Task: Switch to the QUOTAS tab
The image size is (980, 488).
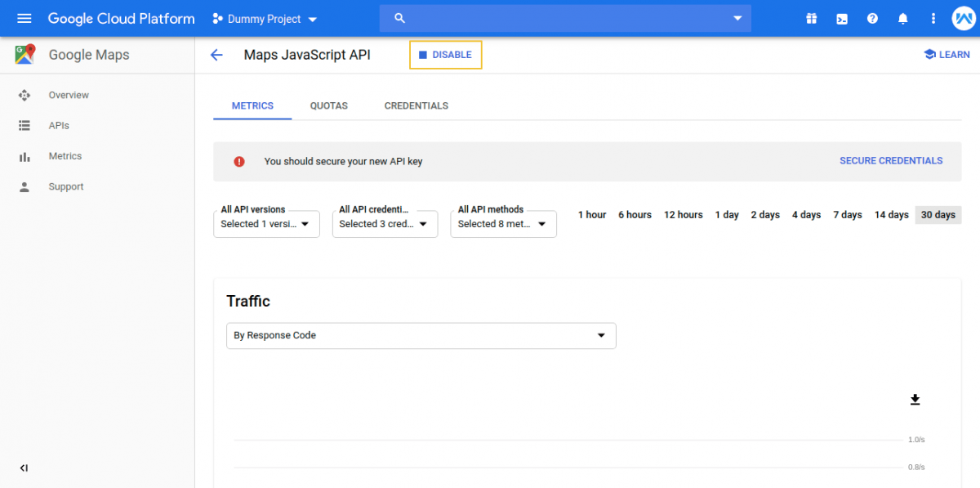Action: 328,105
